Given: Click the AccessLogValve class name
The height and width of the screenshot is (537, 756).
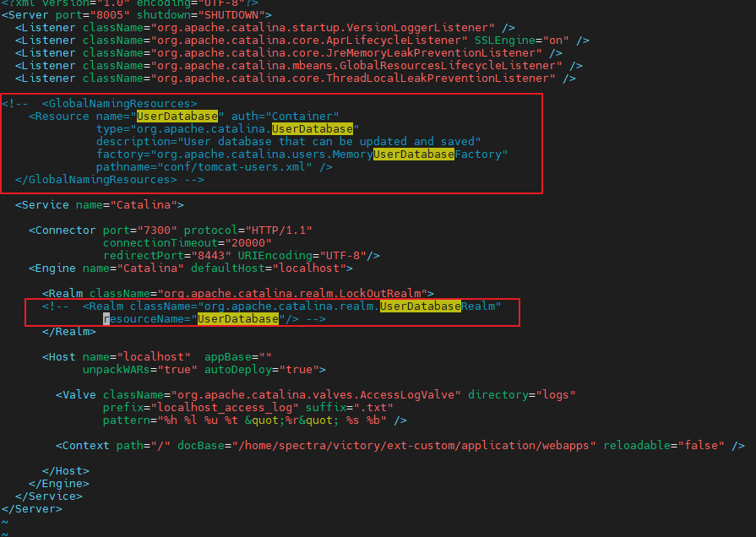Looking at the screenshot, I should coord(316,395).
